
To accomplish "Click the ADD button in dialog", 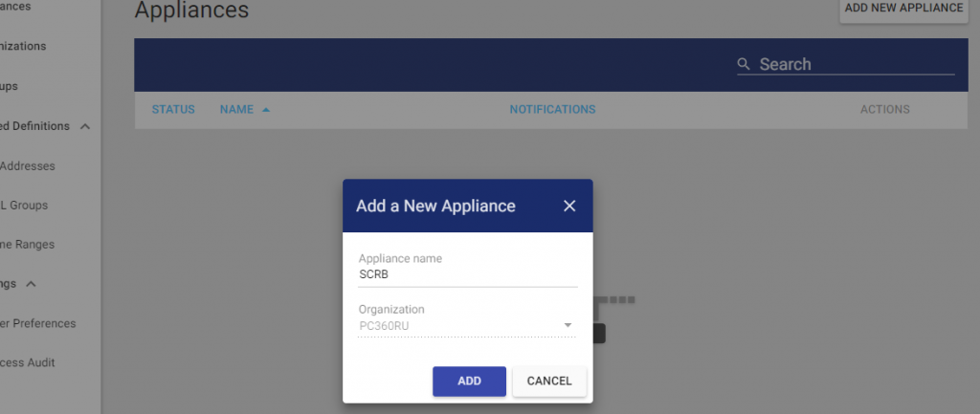I will pyautogui.click(x=469, y=381).
